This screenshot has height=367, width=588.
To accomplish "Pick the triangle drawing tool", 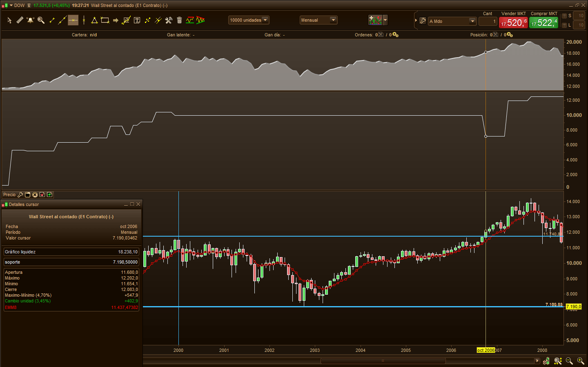I will [x=94, y=20].
